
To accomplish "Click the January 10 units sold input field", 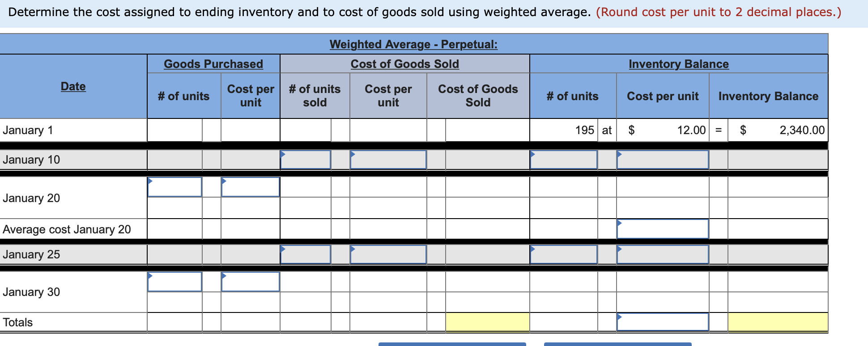I will point(305,160).
